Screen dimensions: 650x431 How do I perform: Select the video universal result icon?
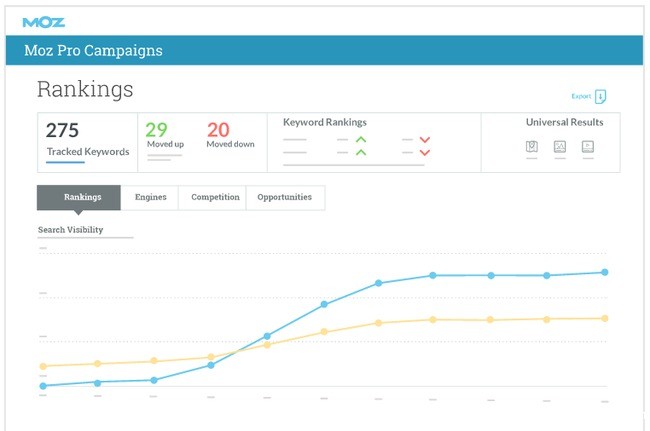point(588,147)
